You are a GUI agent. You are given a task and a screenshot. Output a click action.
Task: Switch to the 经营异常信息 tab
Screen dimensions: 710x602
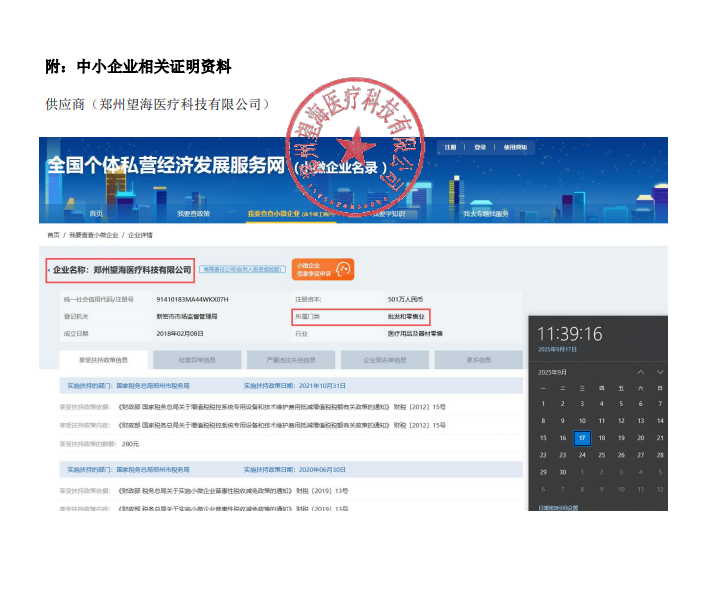197,360
